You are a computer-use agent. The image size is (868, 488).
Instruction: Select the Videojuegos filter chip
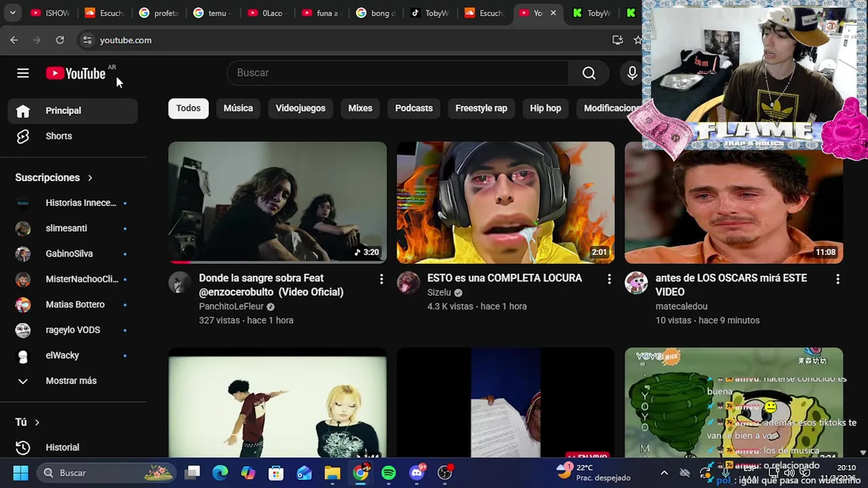(300, 108)
